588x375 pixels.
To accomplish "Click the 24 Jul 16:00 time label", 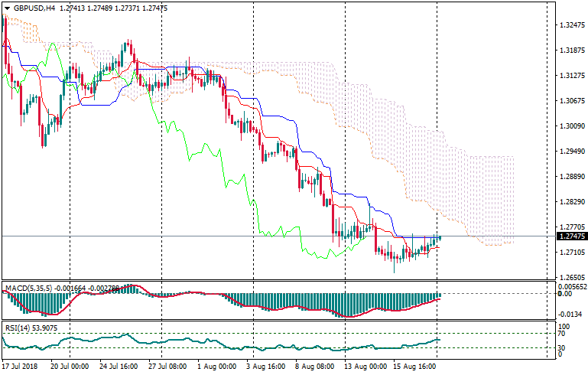I will pyautogui.click(x=119, y=367).
